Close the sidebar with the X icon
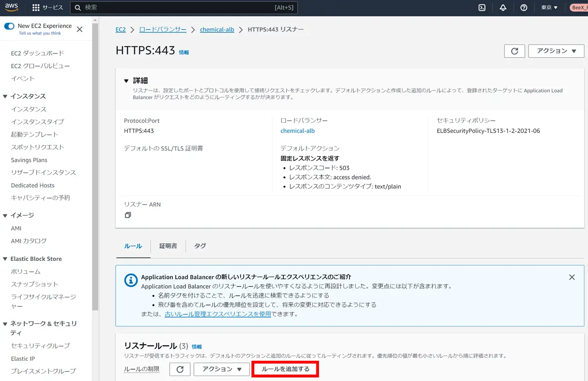This screenshot has width=588, height=381. (80, 29)
